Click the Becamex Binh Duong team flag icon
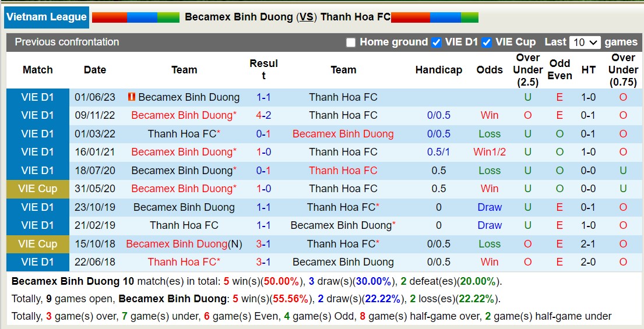This screenshot has height=329, width=644. click(132, 97)
